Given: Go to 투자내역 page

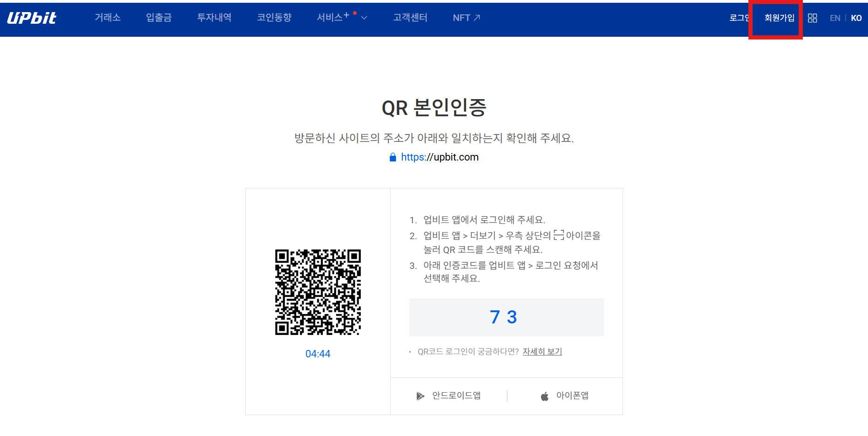Looking at the screenshot, I should tap(214, 18).
